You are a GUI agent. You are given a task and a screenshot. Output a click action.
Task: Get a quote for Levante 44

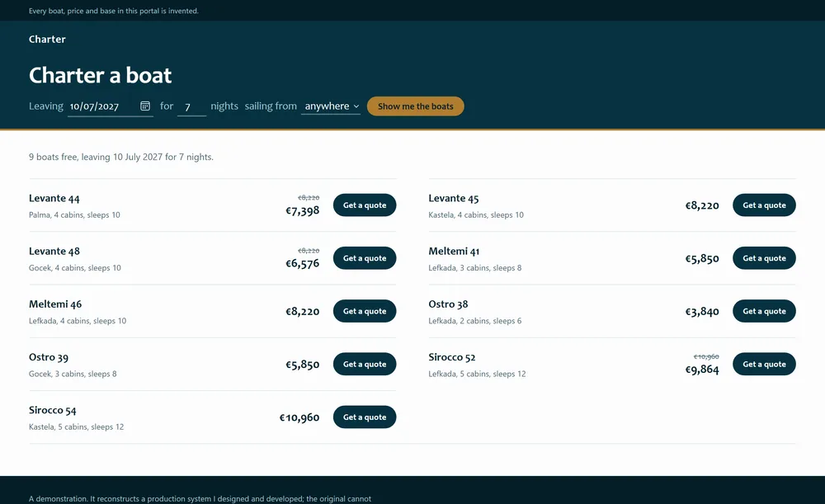365,205
